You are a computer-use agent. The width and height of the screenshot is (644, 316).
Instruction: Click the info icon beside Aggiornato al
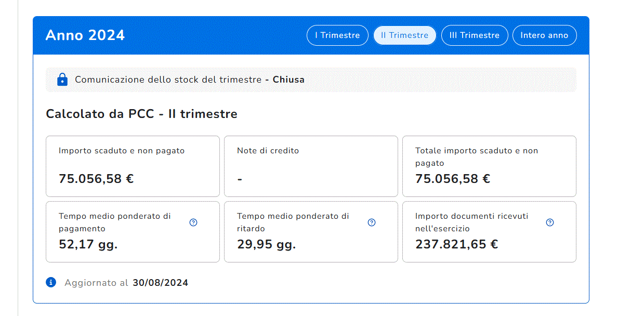(x=51, y=282)
